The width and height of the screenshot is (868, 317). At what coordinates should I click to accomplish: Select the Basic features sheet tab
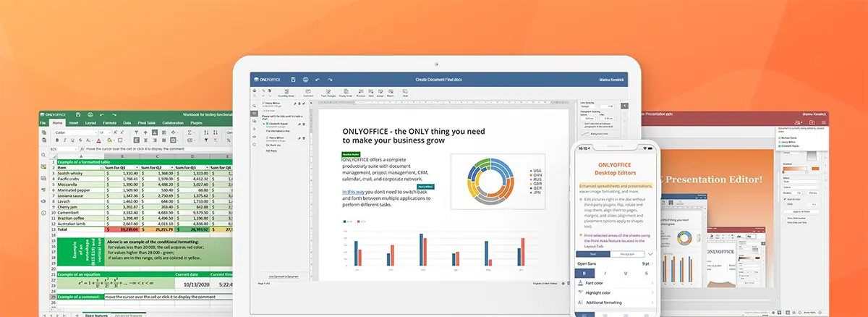click(96, 316)
